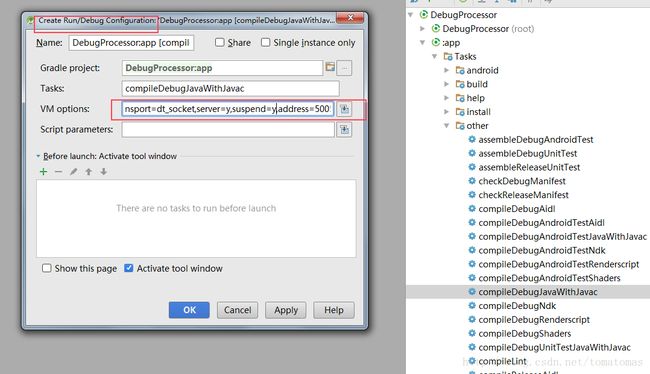
Task: Apply the configuration changes
Action: click(286, 310)
